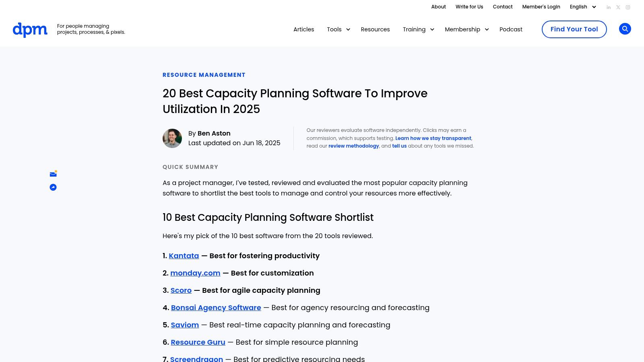Click the tell us link
Screen dimensions: 644x362
[399, 146]
